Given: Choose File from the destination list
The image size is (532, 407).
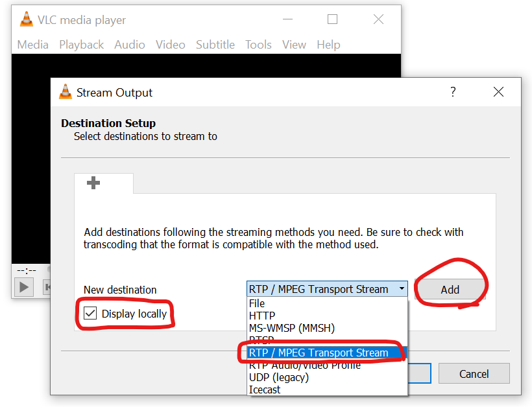Looking at the screenshot, I should (x=327, y=303).
